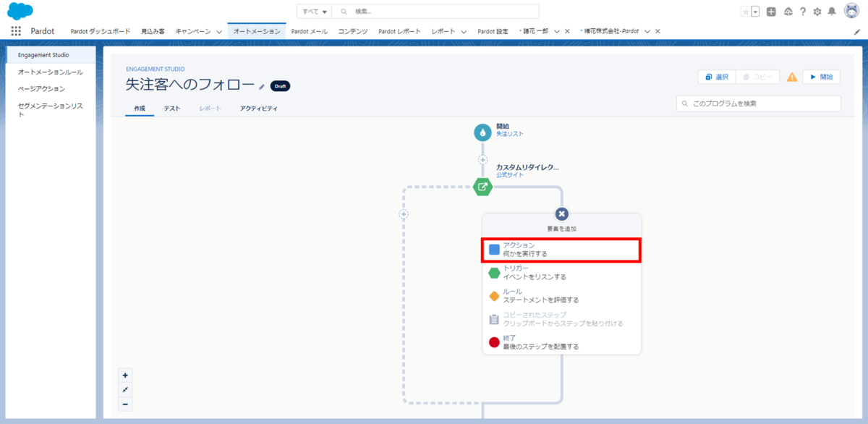Select the custom redirect trigger hexagon
The width and height of the screenshot is (868, 424).
[x=482, y=187]
